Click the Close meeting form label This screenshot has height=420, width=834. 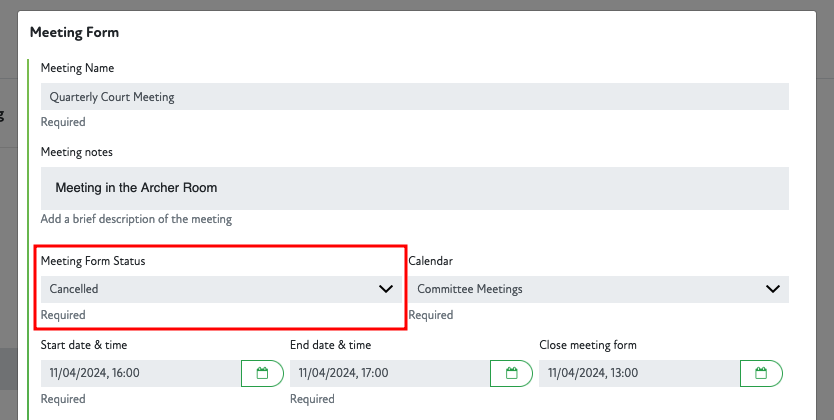(588, 345)
